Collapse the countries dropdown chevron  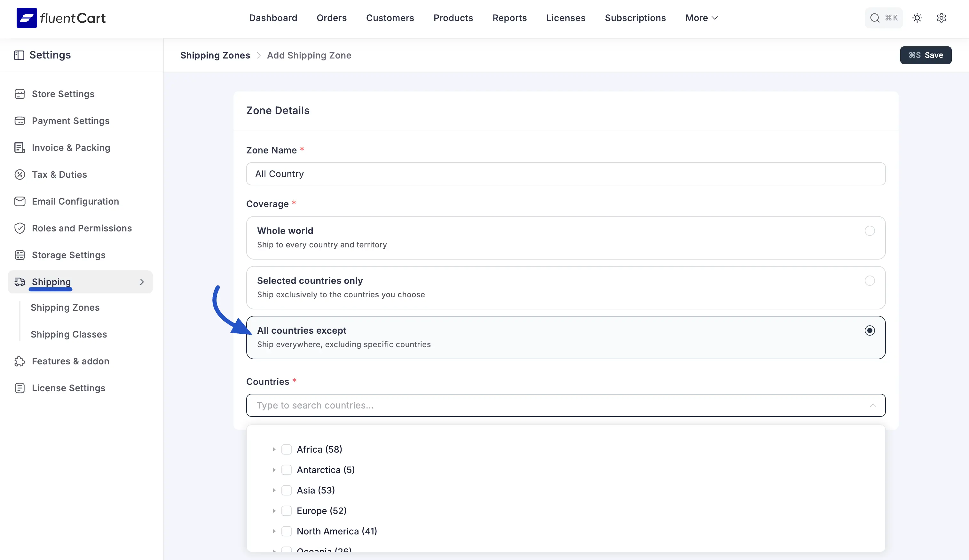pos(873,405)
